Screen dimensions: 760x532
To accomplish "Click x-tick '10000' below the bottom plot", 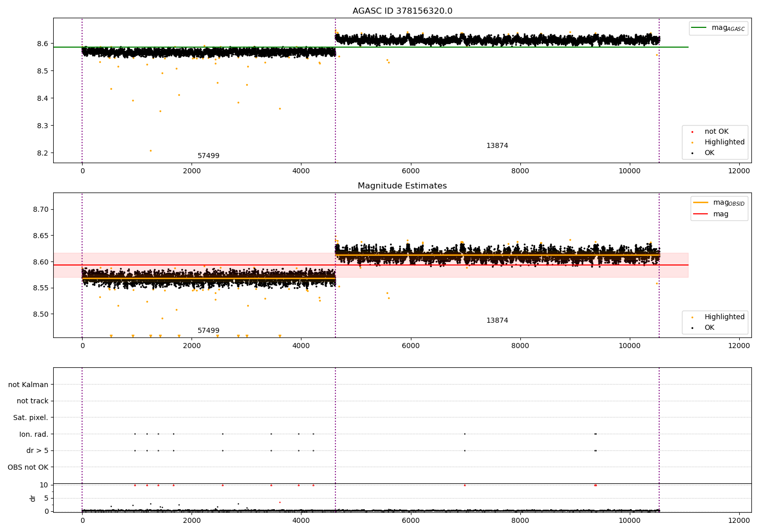I will [x=630, y=521].
